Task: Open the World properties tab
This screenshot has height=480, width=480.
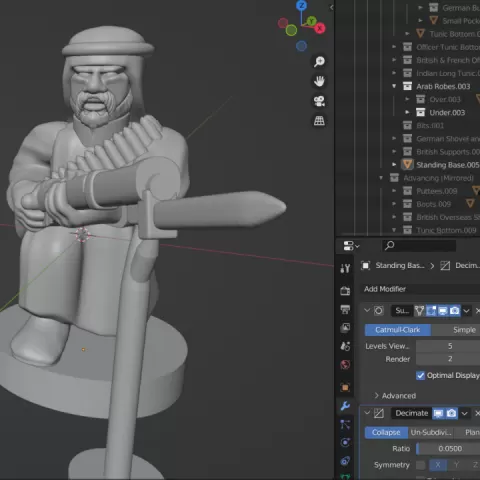Action: coord(345,365)
